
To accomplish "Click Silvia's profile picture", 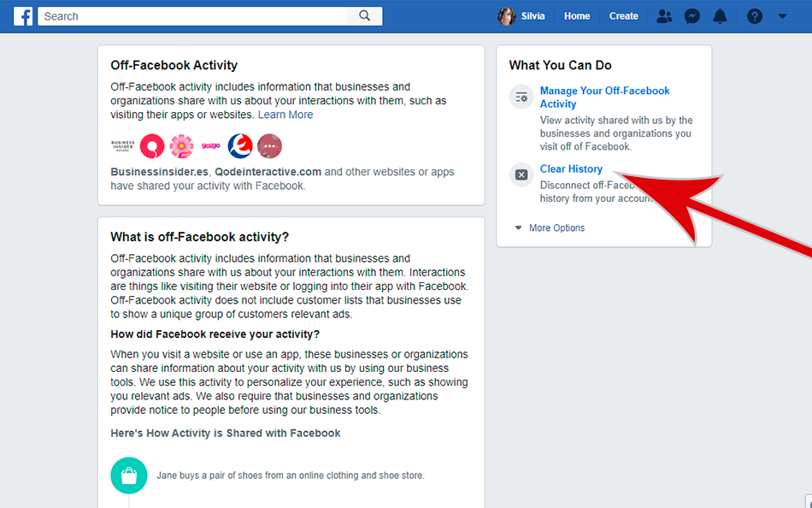I will (x=507, y=16).
